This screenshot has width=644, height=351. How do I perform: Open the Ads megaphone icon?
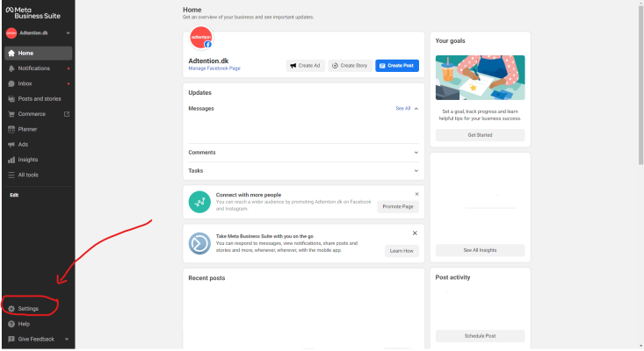11,144
